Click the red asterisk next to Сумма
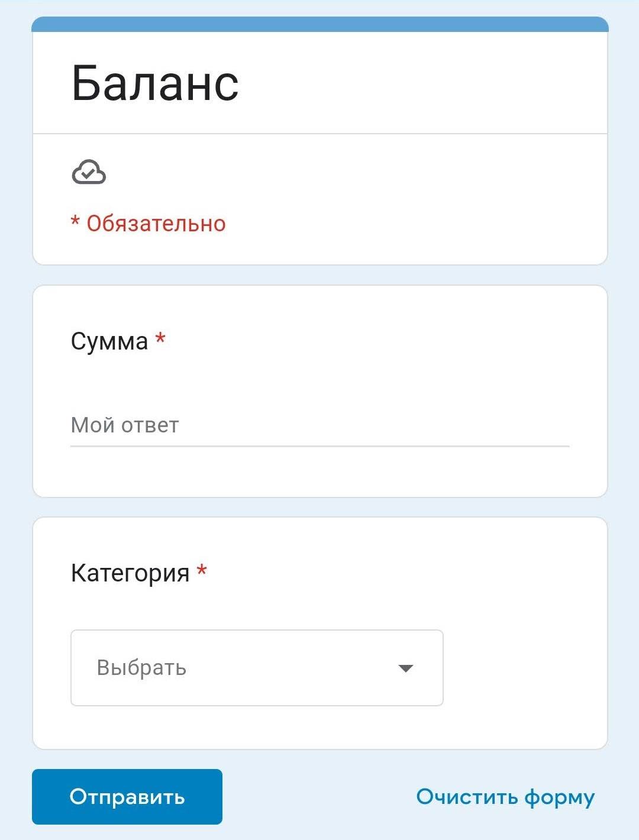 (x=160, y=338)
